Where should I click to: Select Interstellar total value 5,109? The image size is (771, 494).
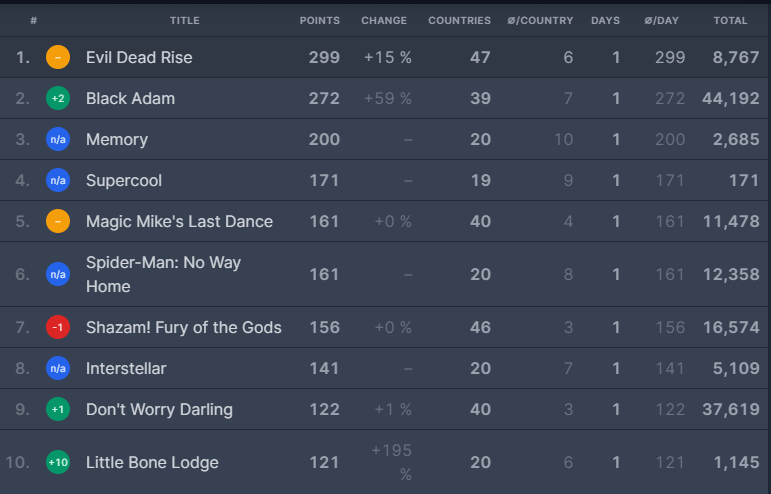pos(736,368)
